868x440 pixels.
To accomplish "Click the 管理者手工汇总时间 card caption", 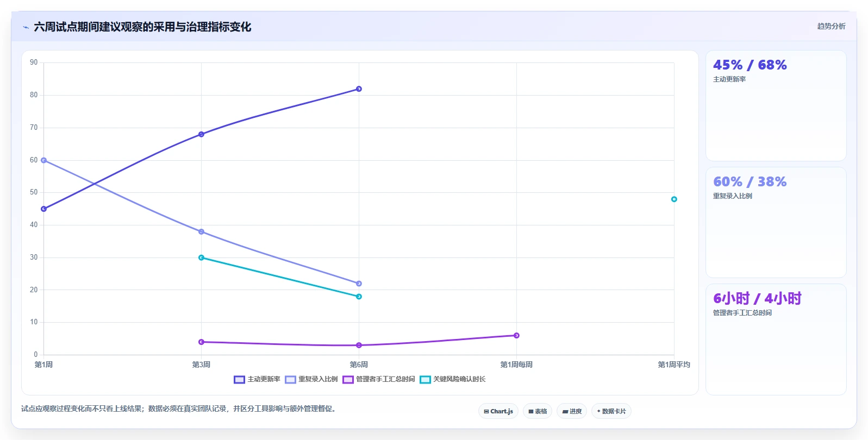I will 742,313.
